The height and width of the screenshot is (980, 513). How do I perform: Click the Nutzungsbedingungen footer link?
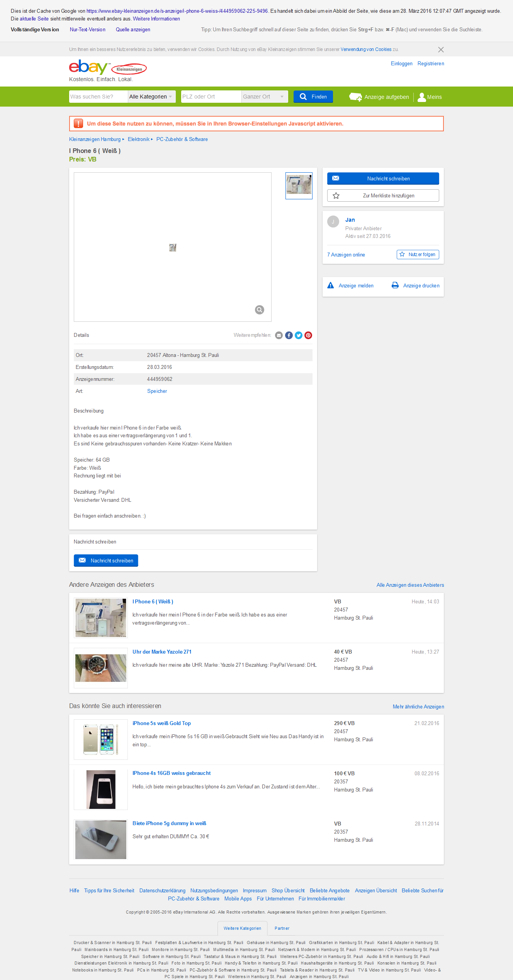(214, 890)
